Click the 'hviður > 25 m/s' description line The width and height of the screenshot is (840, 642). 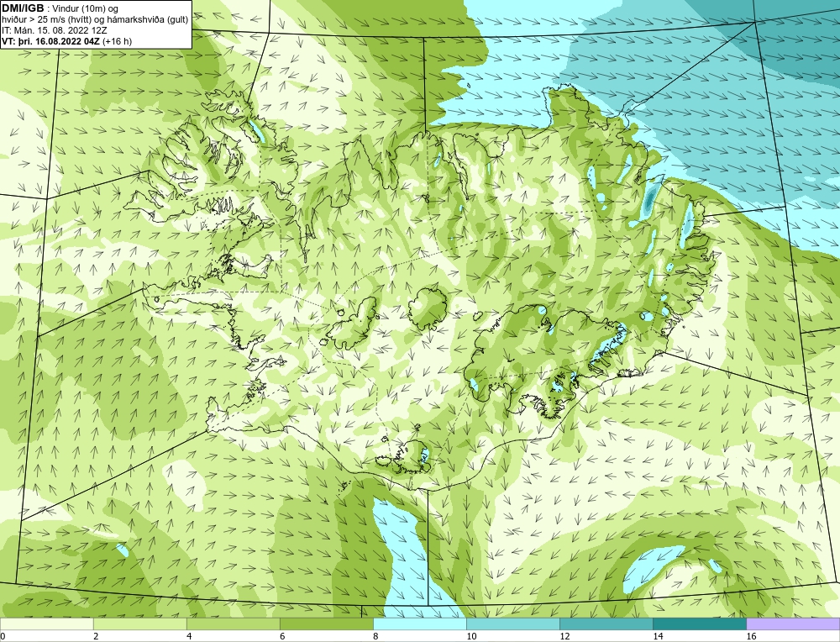click(x=95, y=19)
